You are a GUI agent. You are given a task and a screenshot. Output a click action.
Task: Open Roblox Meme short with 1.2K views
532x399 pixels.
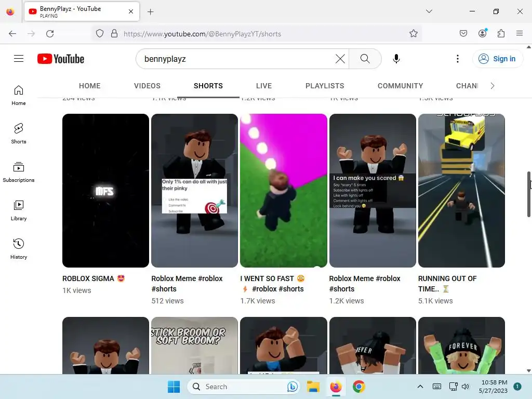tap(365, 284)
